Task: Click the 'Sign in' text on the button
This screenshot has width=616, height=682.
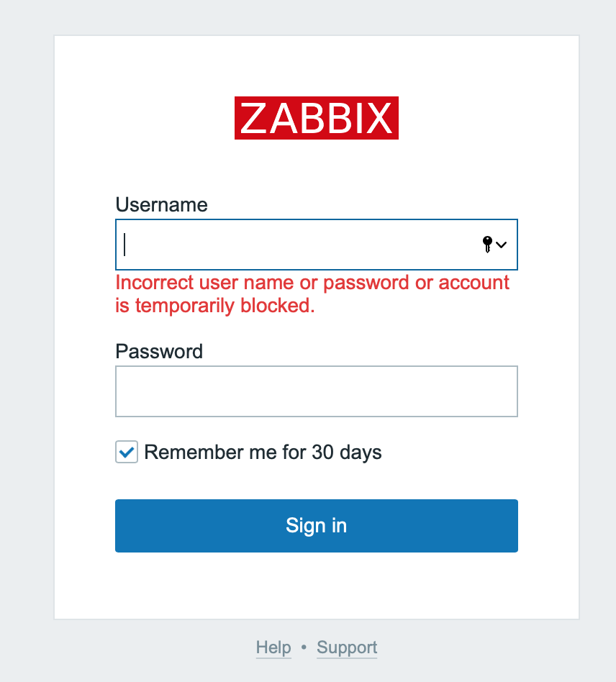Action: coord(317,526)
